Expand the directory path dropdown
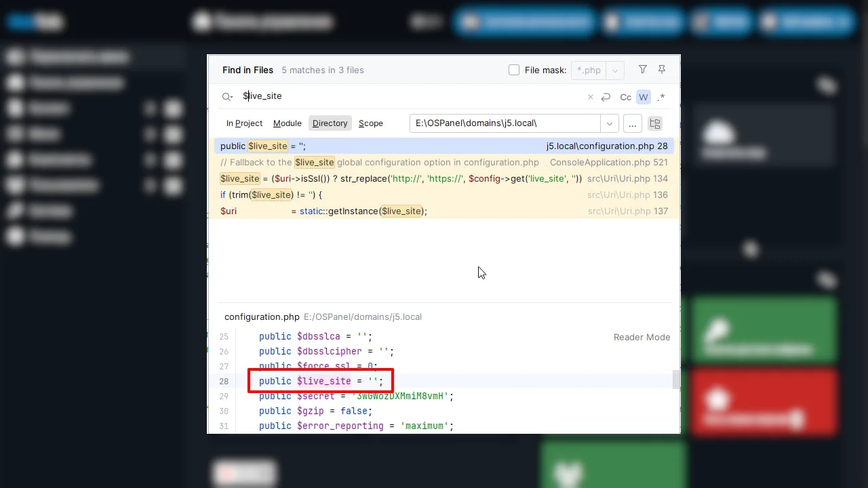Viewport: 868px width, 488px height. 609,123
